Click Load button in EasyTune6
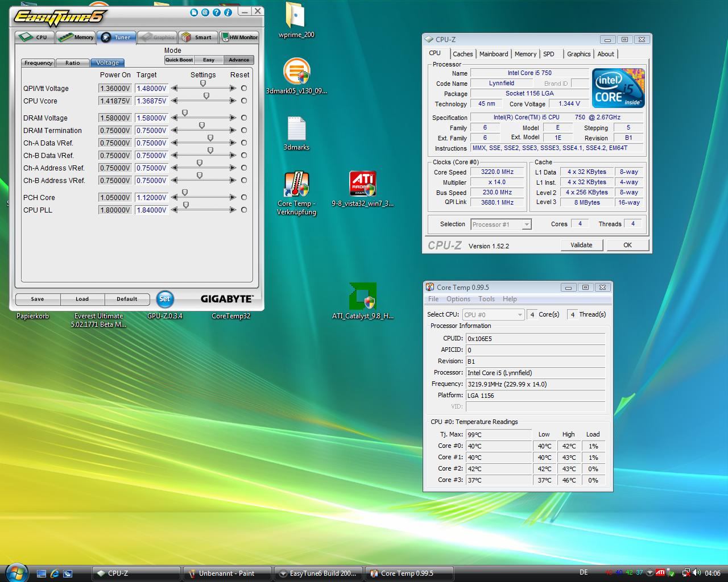Viewport: 728px width, 582px height. click(82, 299)
